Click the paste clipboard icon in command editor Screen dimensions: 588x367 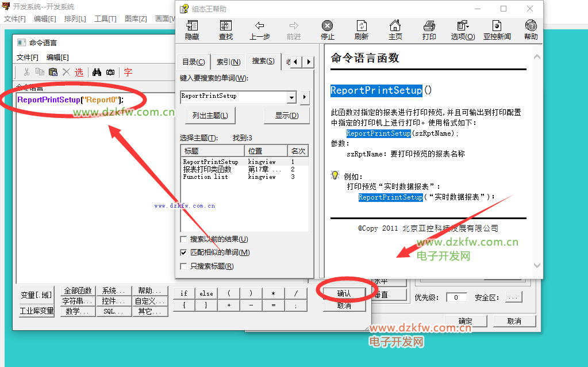pos(53,72)
